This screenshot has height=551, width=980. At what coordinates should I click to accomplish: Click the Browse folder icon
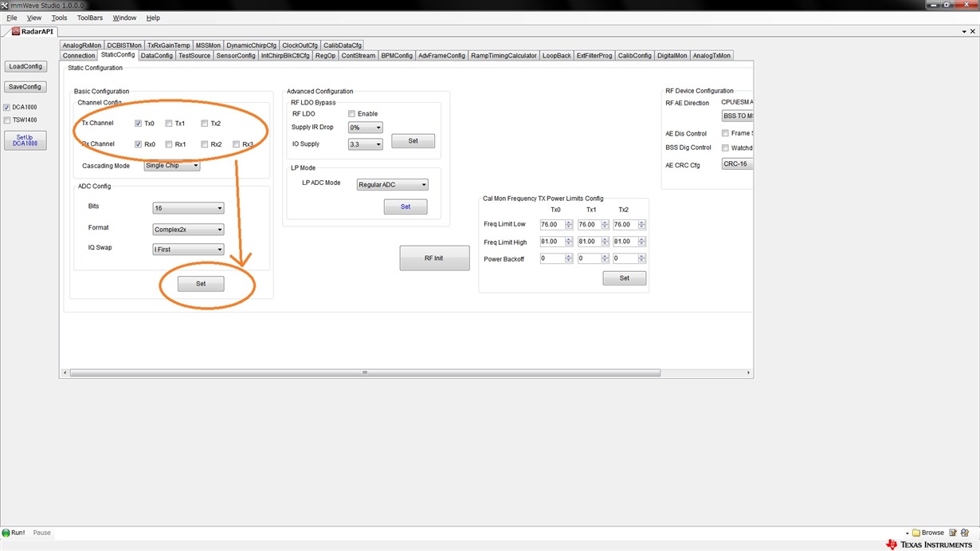(x=916, y=533)
